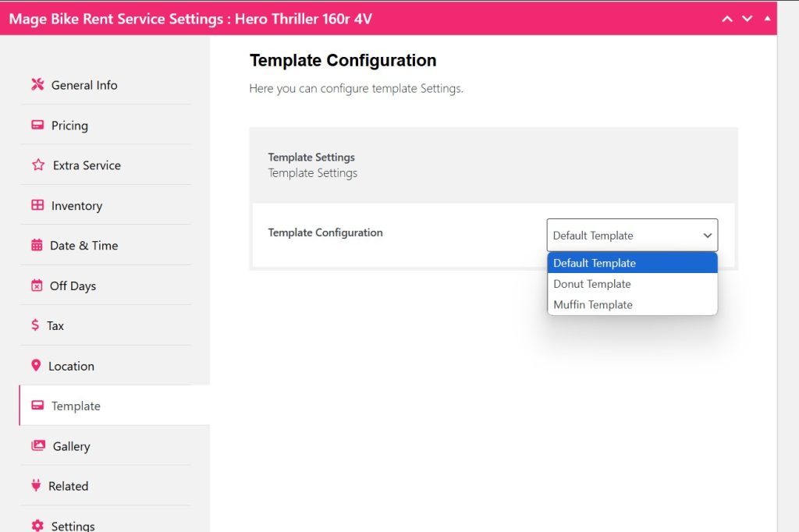Click the Off Days calendar-x icon
Viewport: 799px width, 532px height.
37,286
